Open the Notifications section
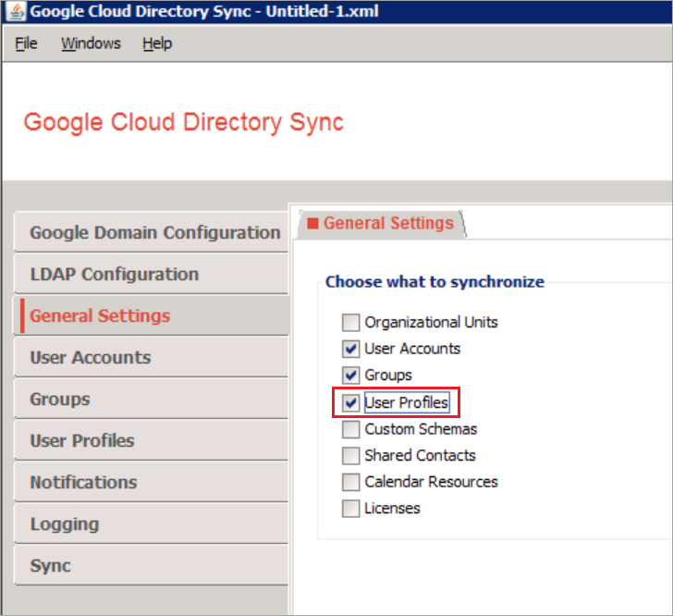Image resolution: width=673 pixels, height=616 pixels. point(83,482)
